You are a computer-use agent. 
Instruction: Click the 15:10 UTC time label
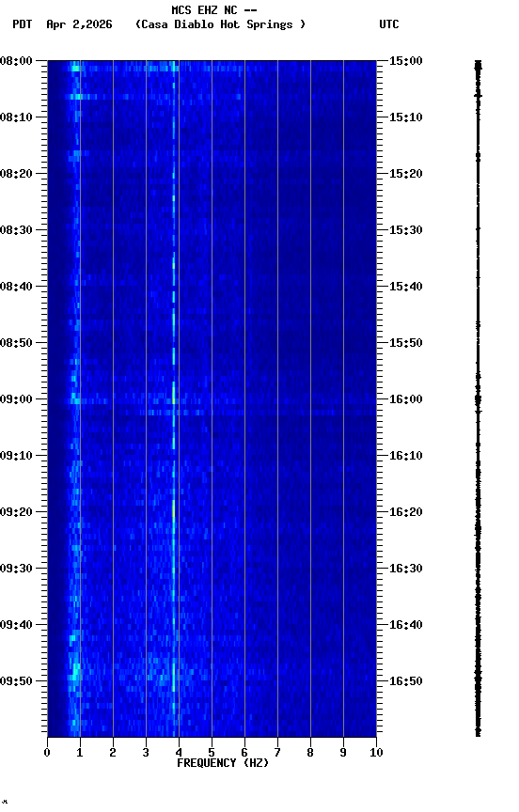click(406, 117)
